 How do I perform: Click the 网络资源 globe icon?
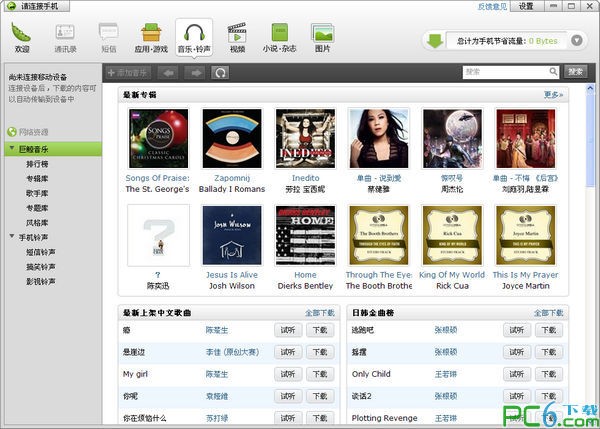[12, 132]
